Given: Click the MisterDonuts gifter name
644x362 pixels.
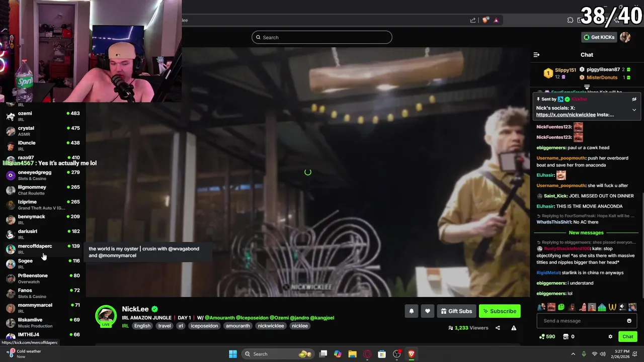Looking at the screenshot, I should coord(602,77).
